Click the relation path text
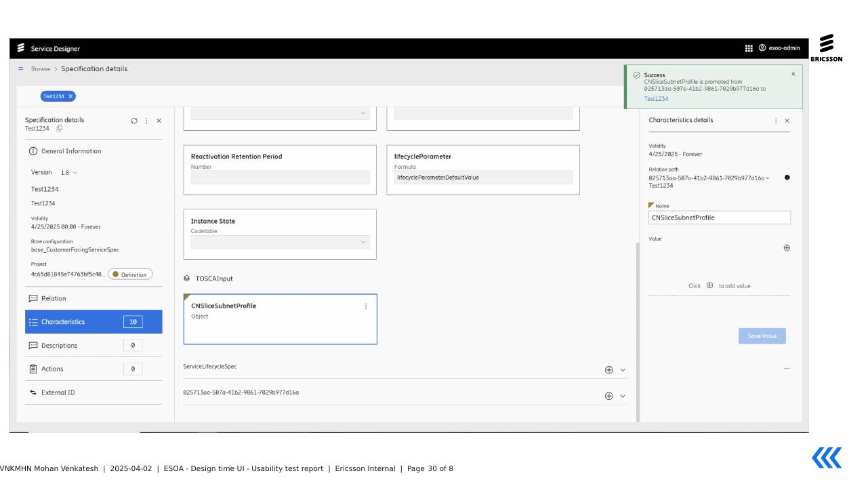868x488 pixels. (709, 182)
